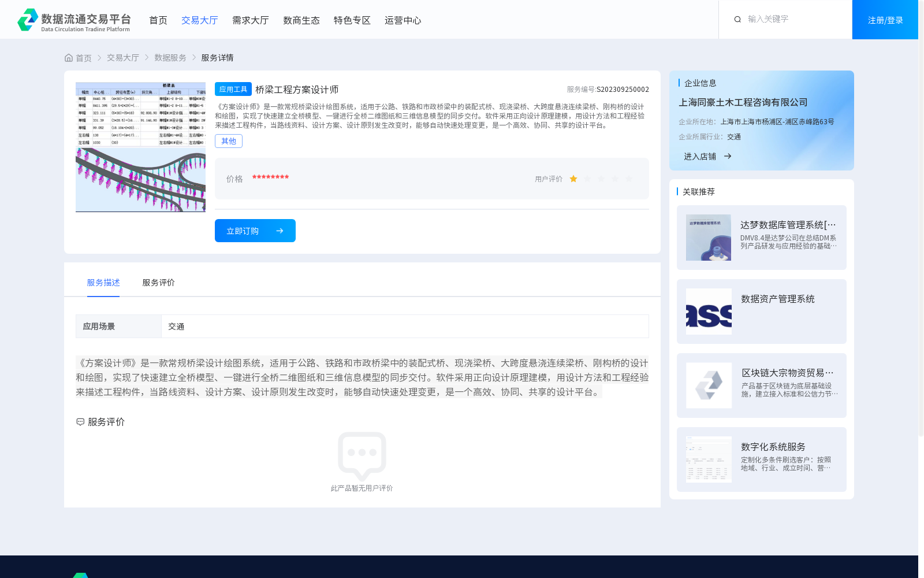The image size is (924, 578).
Task: Open 数商生态 in top navigation
Action: (301, 20)
